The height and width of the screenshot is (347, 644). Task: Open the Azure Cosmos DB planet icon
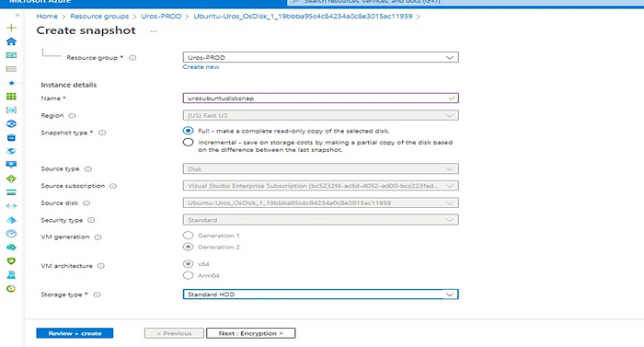[11, 151]
